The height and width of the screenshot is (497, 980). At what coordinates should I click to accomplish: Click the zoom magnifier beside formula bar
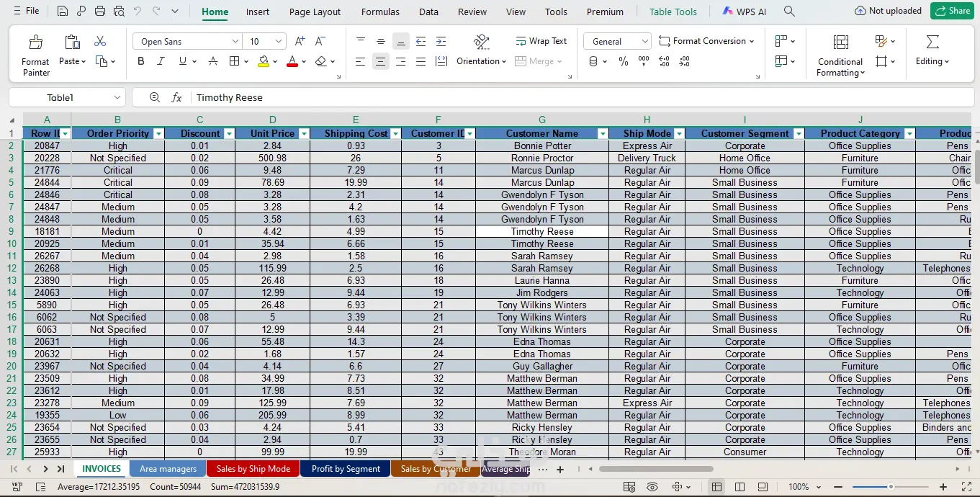[155, 97]
